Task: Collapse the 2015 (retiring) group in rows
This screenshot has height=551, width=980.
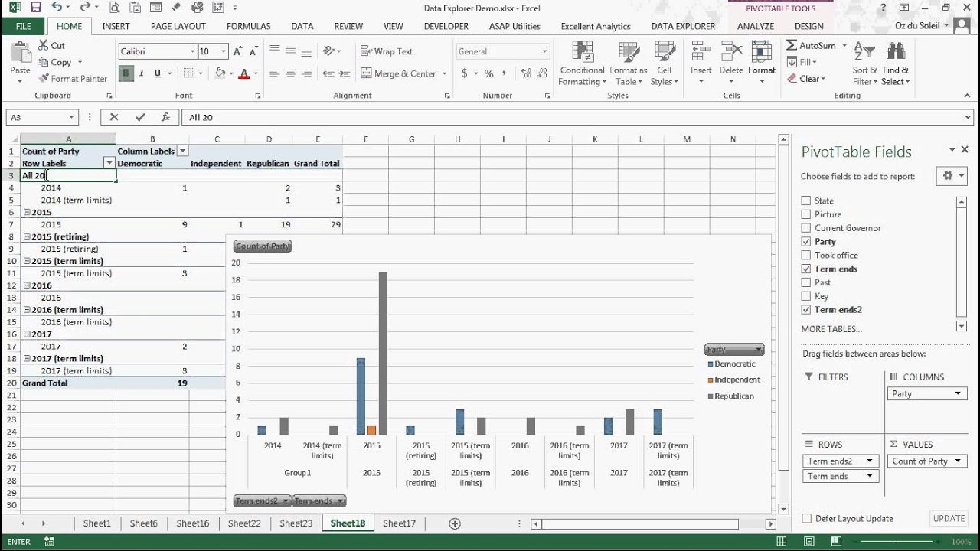Action: coord(27,236)
